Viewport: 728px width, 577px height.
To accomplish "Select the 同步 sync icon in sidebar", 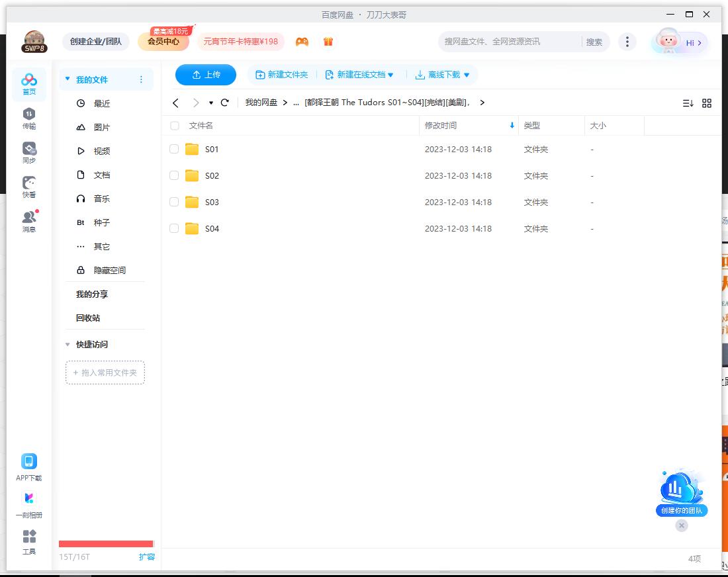I will coord(29,152).
